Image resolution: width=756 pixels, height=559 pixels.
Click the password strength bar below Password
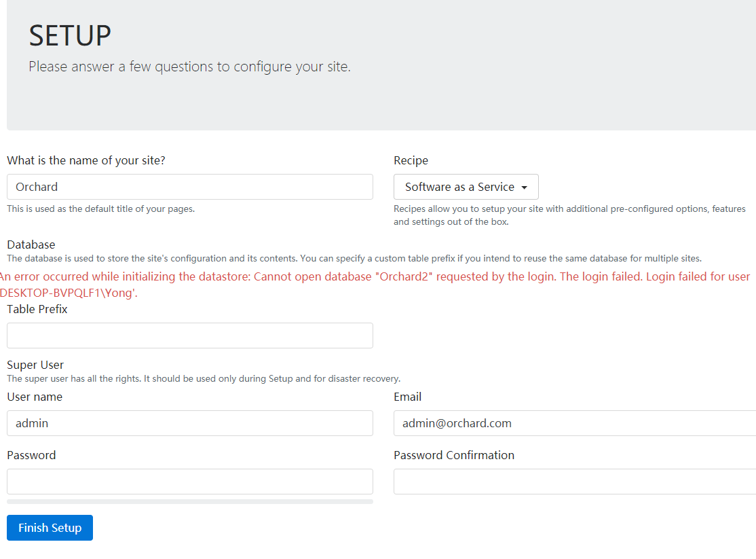click(x=190, y=502)
